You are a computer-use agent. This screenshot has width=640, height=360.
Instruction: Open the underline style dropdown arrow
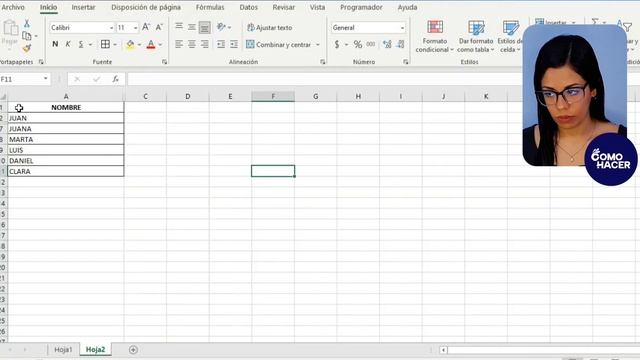click(x=90, y=44)
